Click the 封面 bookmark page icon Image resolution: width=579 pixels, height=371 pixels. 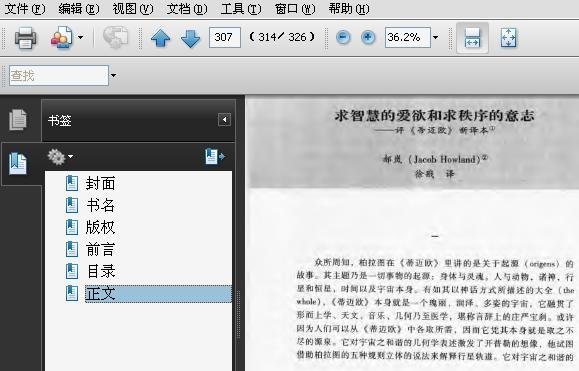pos(72,183)
